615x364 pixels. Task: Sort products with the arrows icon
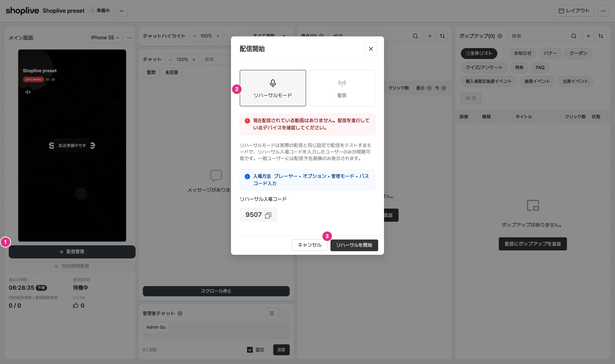(442, 36)
